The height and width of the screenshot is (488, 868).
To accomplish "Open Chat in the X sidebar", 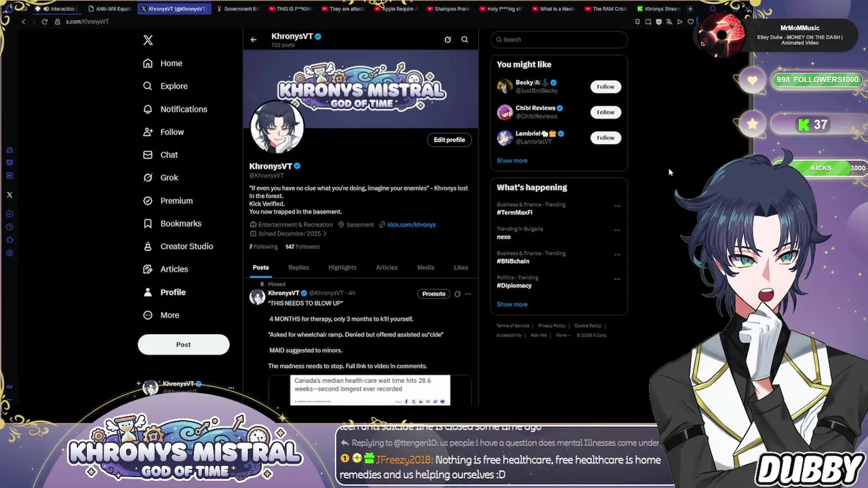I will [x=161, y=155].
